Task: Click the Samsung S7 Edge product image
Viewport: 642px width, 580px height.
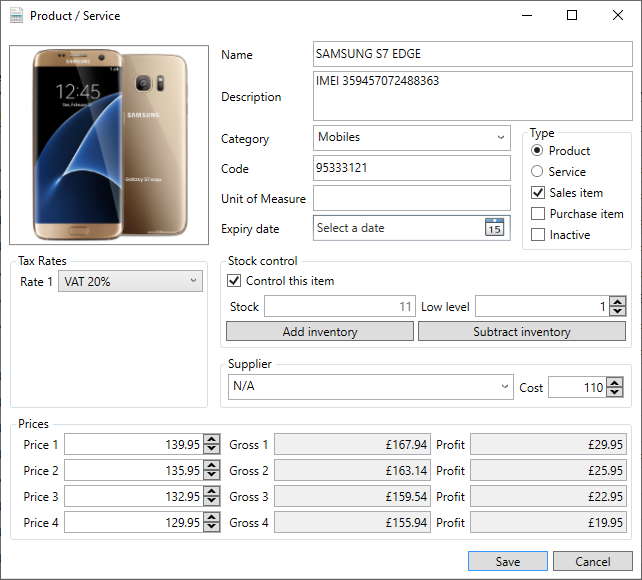Action: click(109, 143)
